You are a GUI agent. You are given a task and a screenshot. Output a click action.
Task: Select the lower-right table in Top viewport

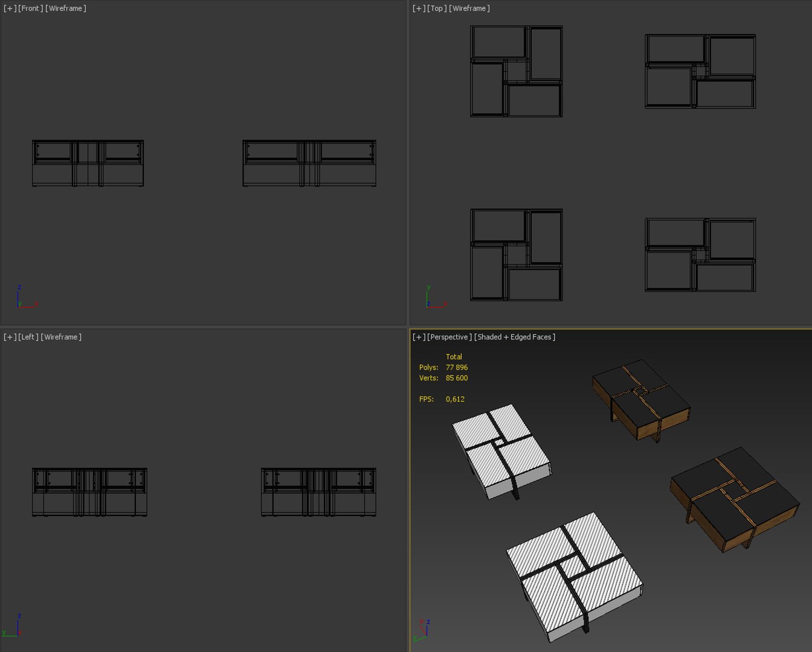click(700, 255)
